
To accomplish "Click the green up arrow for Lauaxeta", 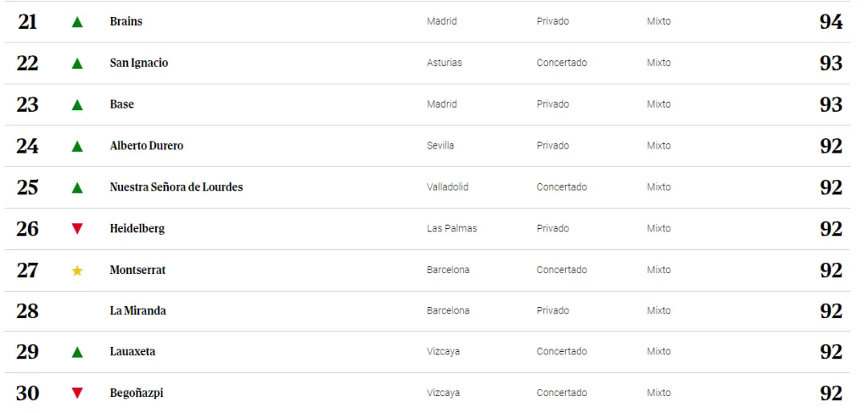I will [x=77, y=352].
